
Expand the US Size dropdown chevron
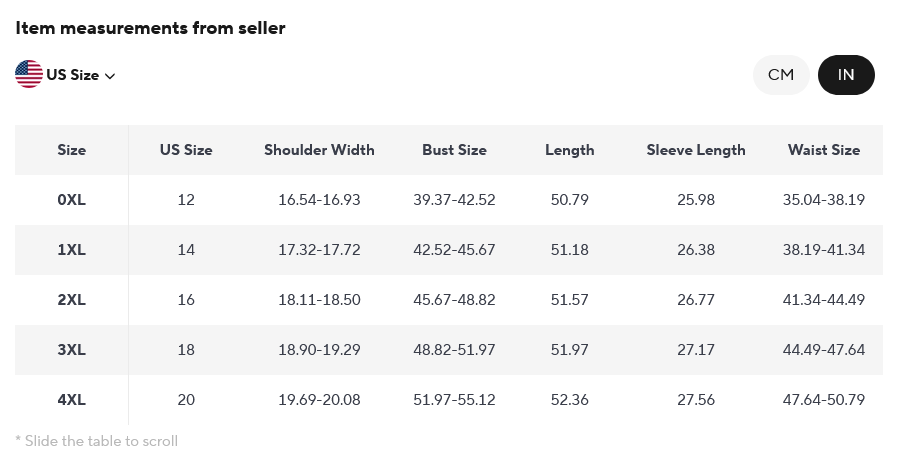(x=110, y=76)
